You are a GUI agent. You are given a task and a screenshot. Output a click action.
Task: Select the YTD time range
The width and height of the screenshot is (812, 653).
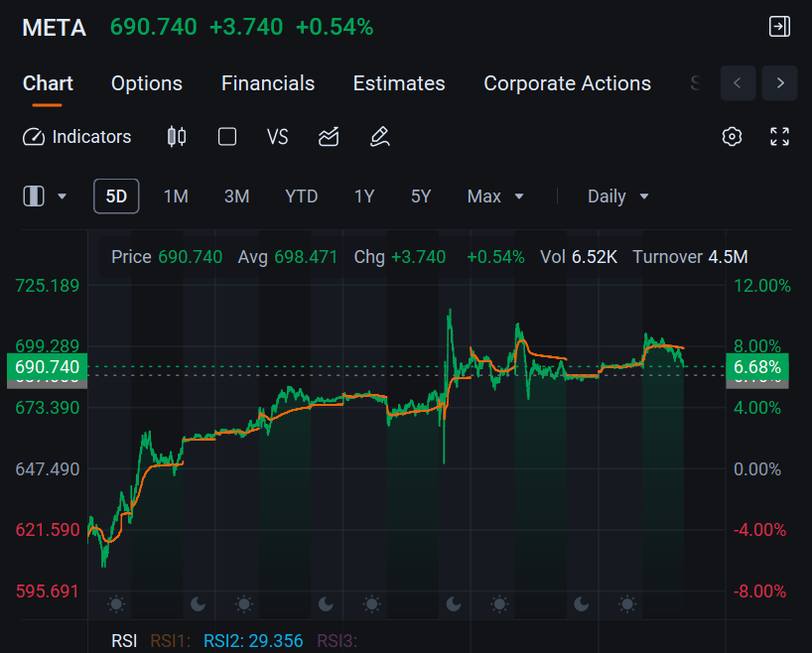click(302, 196)
